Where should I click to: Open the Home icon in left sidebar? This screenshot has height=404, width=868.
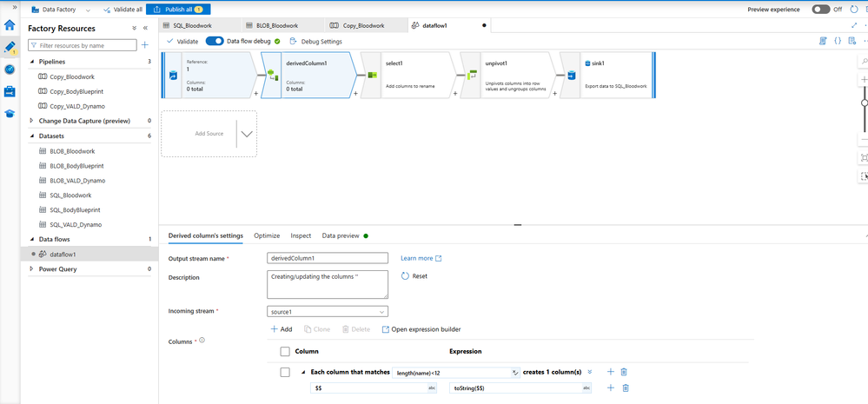[x=10, y=25]
